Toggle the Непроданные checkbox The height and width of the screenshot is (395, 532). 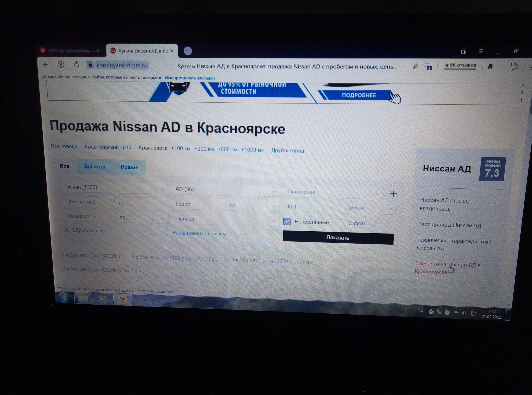point(287,221)
